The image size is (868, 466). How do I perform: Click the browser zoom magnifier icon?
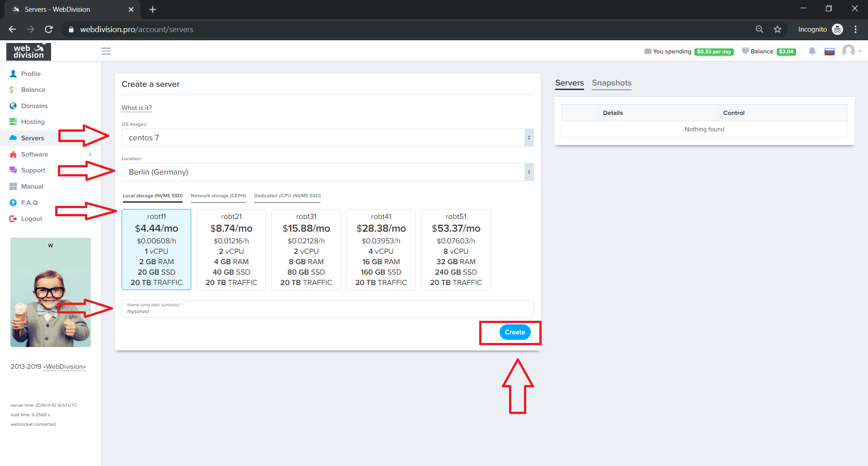pyautogui.click(x=759, y=29)
